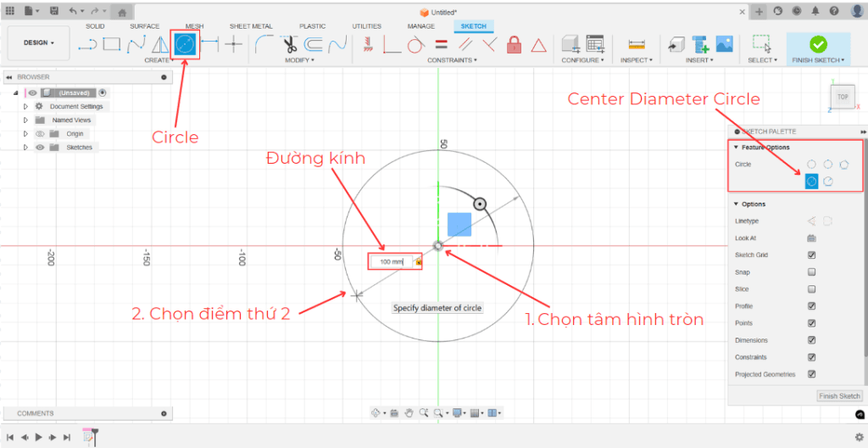
Task: Select the Measure tool under Inspect
Action: (636, 44)
